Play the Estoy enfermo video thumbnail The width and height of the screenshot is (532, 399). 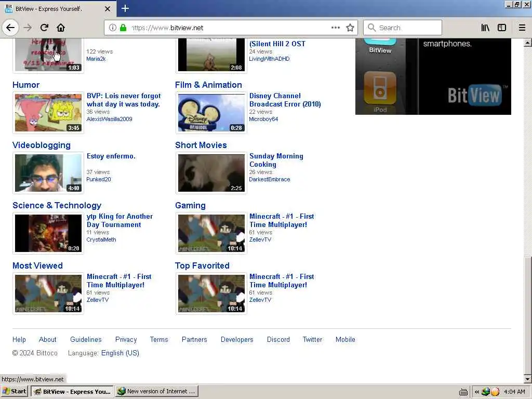(x=48, y=173)
